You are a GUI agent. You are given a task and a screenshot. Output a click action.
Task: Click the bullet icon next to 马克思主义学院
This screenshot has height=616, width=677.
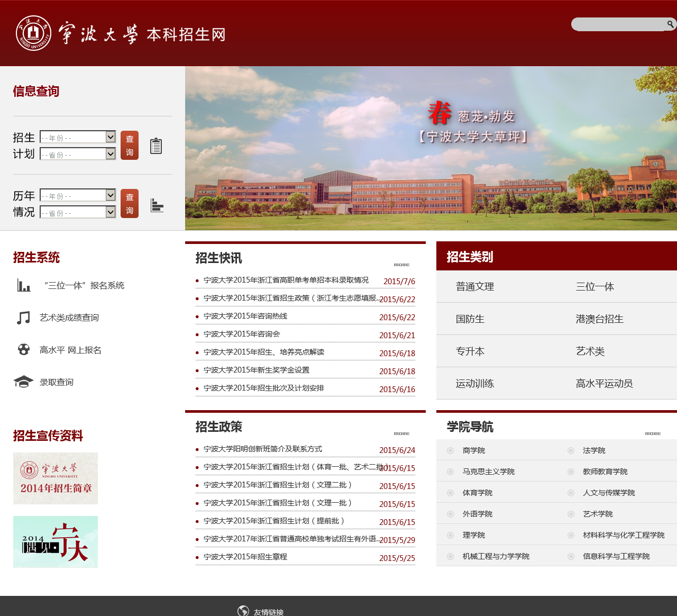tap(450, 472)
